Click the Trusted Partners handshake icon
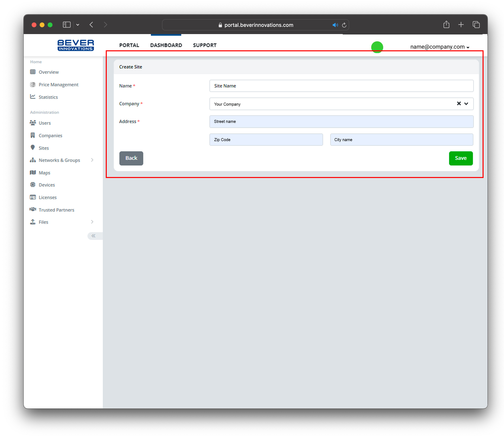Viewport: 504px width, 439px height. (x=33, y=209)
